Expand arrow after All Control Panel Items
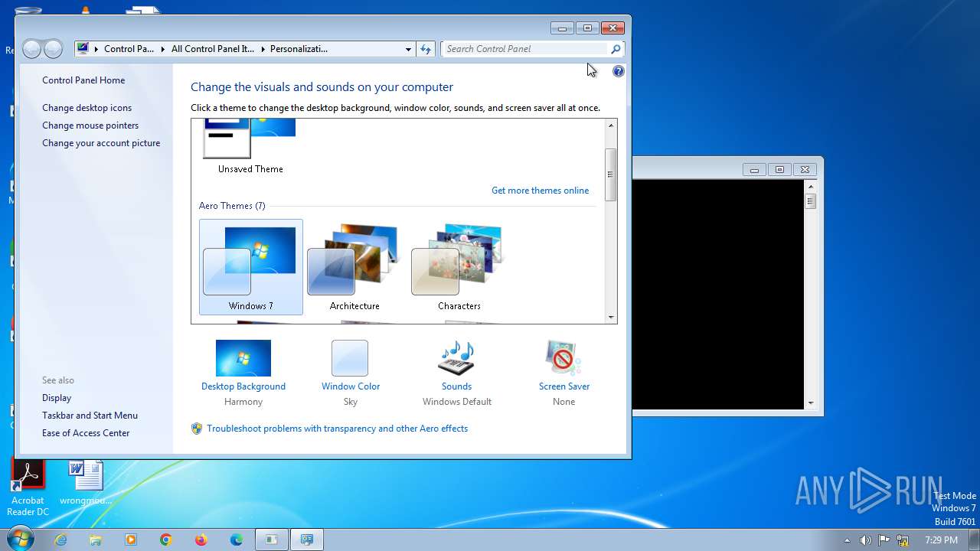The height and width of the screenshot is (551, 980). pos(263,49)
